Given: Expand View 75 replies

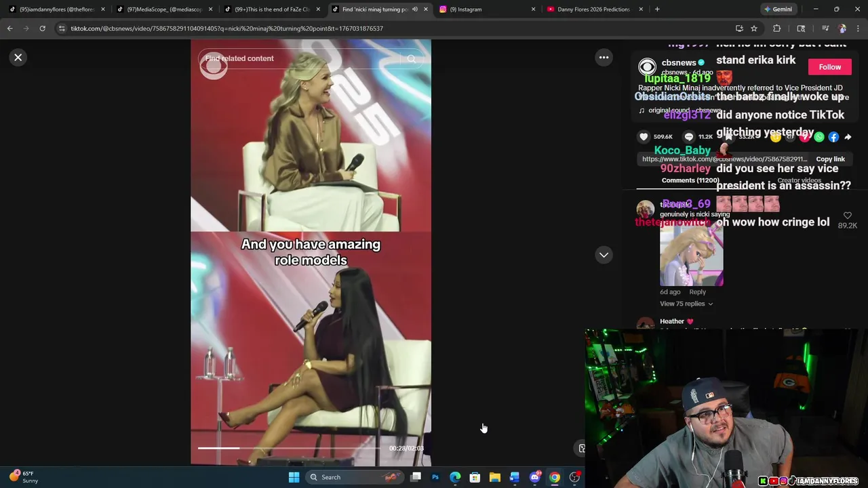Looking at the screenshot, I should (686, 304).
